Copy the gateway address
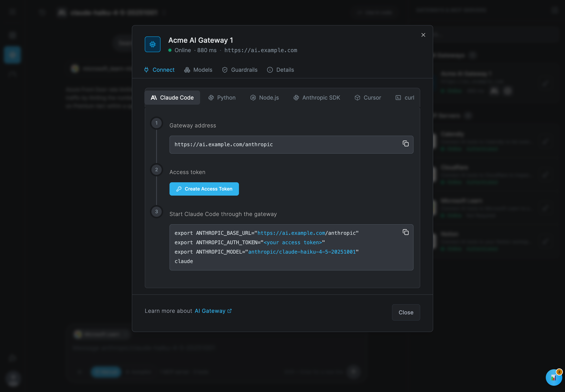Screen dimensions: 565x392 (406, 143)
